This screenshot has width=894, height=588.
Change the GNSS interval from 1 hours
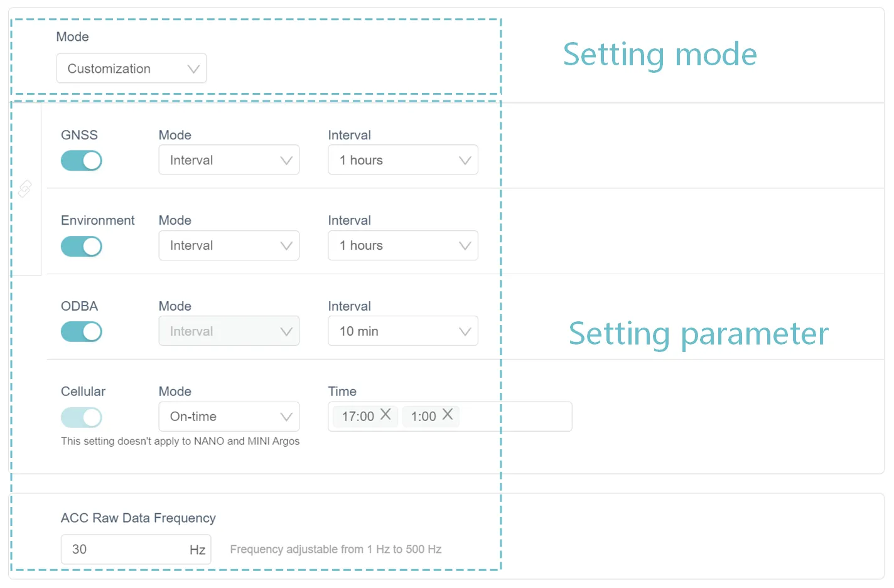click(x=402, y=160)
